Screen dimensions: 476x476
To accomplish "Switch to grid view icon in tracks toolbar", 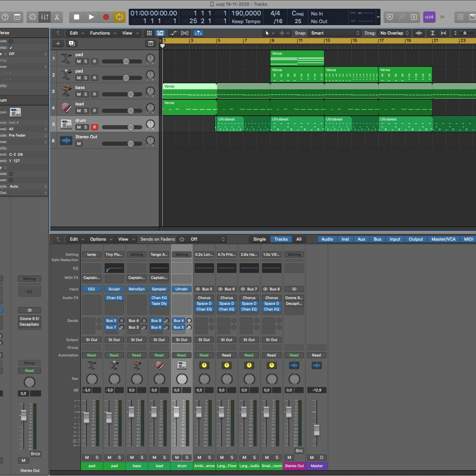I will [x=149, y=33].
